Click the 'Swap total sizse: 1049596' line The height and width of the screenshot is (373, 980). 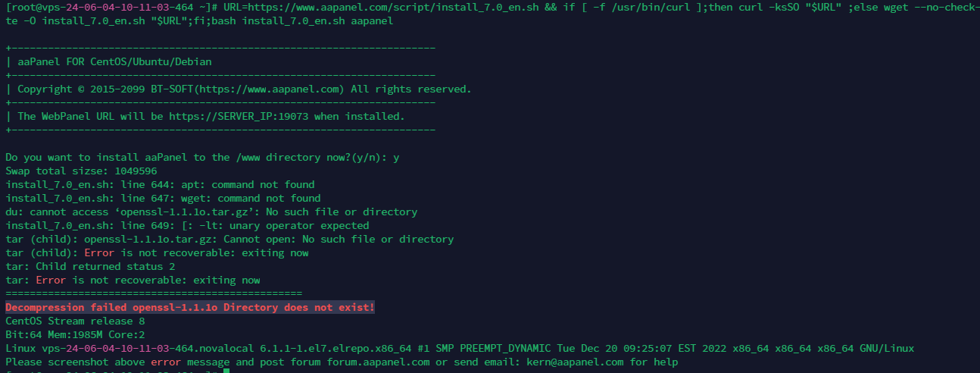pos(81,171)
